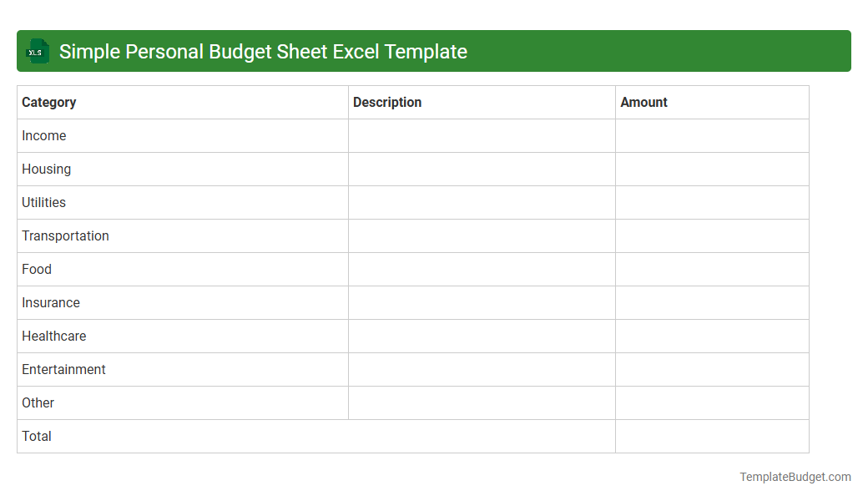Click the Description column header
Viewport: 868px width, 501px height.
387,102
